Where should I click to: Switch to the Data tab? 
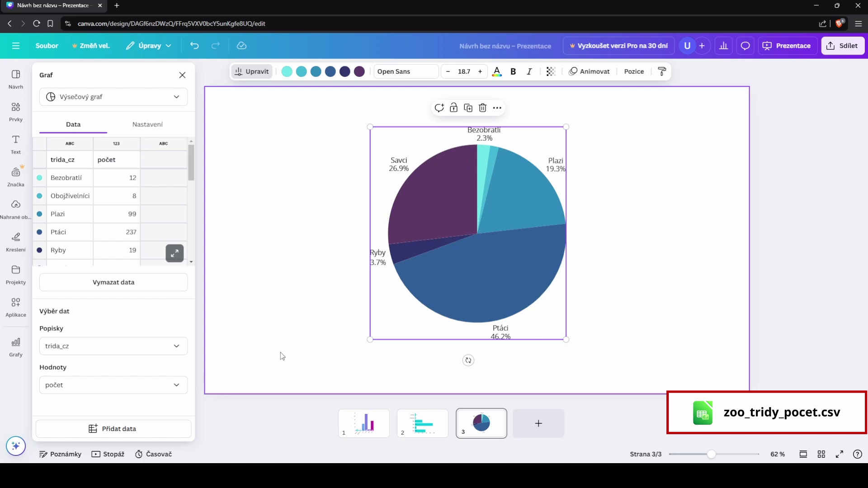(73, 124)
